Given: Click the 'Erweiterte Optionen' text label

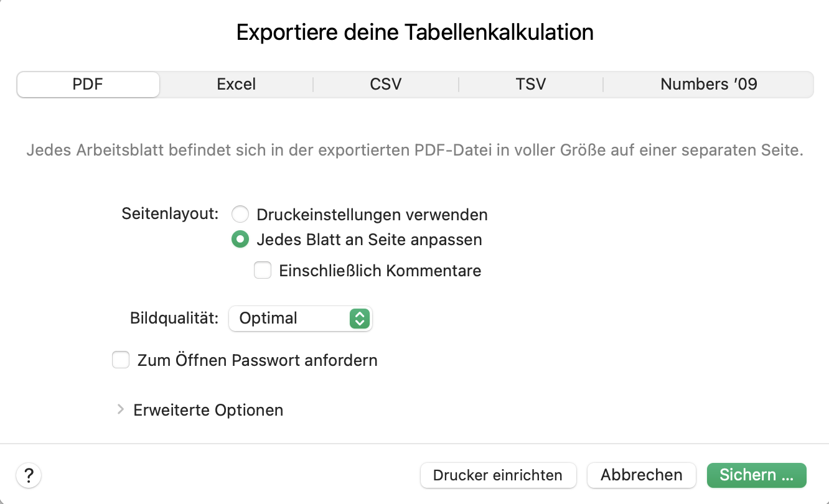Looking at the screenshot, I should (x=208, y=410).
